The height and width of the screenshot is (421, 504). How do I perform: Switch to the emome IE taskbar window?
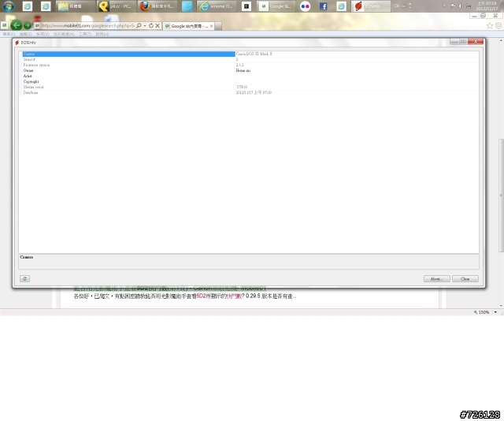[217, 6]
